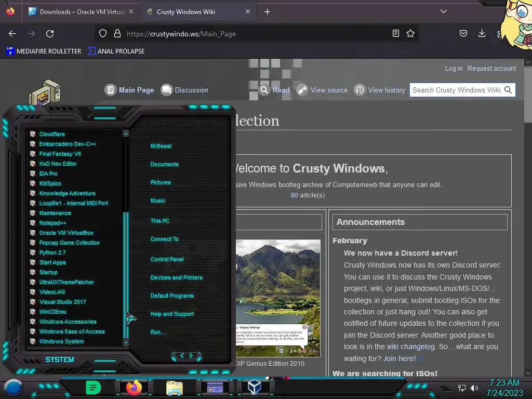The height and width of the screenshot is (399, 532).
Task: Open the Downloads arrow icon
Action: click(482, 34)
